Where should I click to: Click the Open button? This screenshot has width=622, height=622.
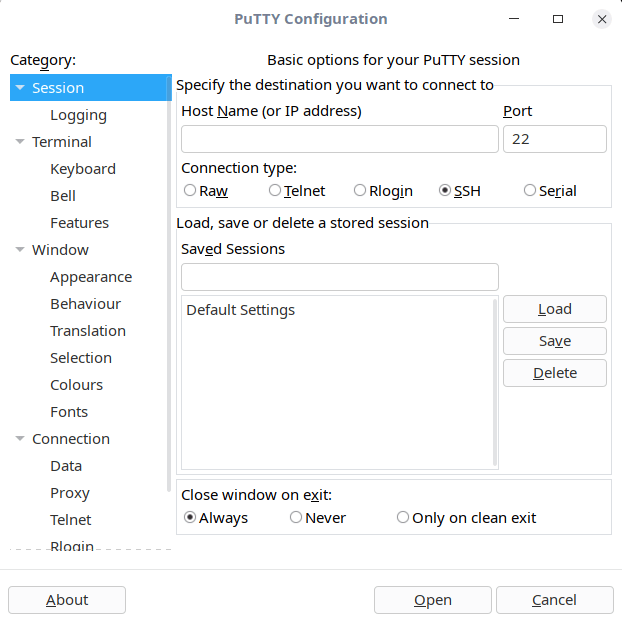(x=433, y=600)
